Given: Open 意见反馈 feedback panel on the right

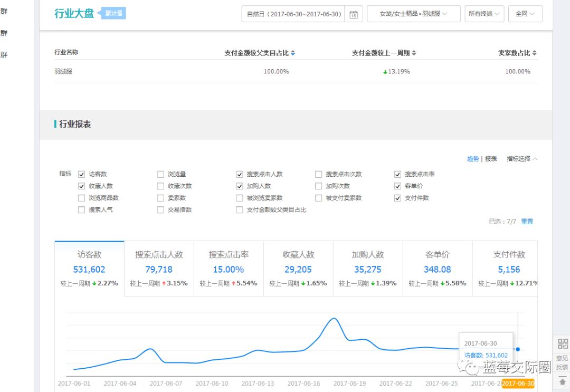Looking at the screenshot, I should click(x=562, y=362).
